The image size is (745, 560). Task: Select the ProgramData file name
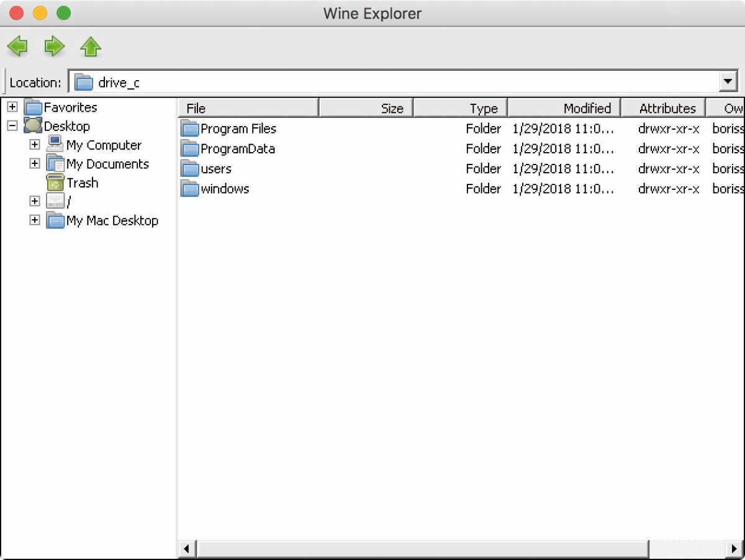click(x=238, y=149)
